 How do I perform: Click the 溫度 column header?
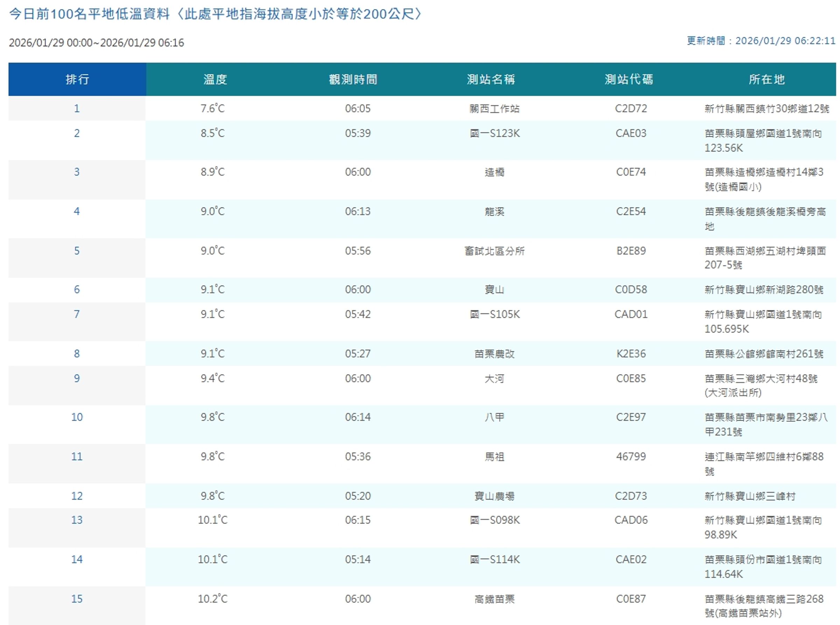click(x=215, y=79)
